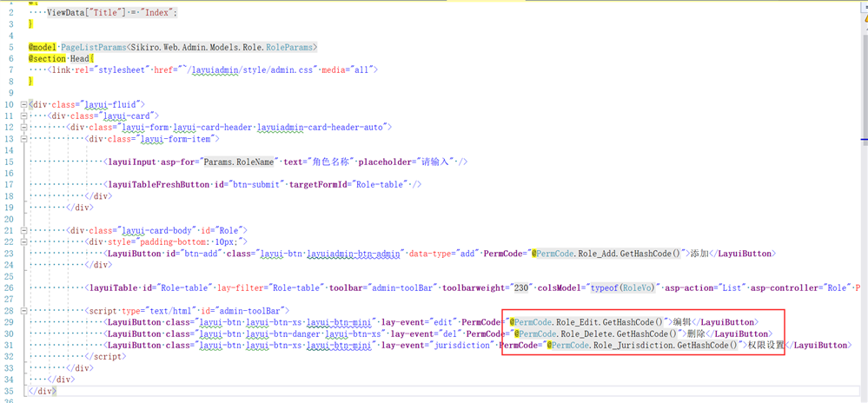The height and width of the screenshot is (403, 868).
Task: Click the lay-event="del" attribute
Action: point(426,334)
